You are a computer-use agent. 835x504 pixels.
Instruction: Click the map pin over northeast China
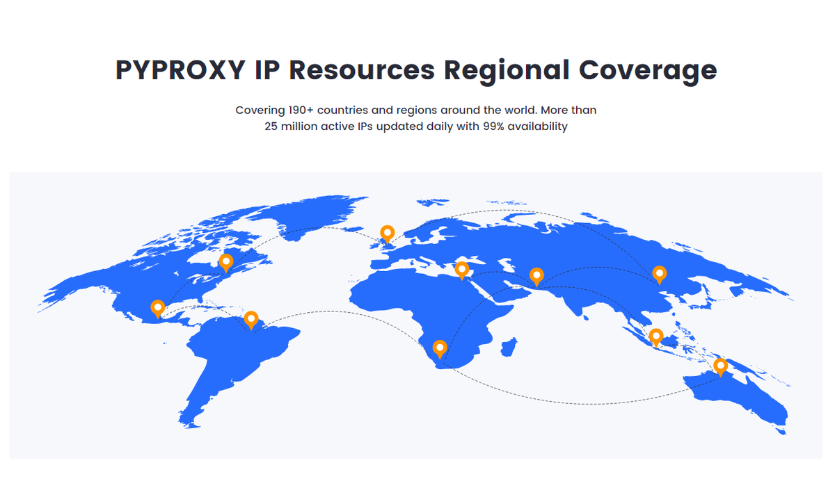659,275
